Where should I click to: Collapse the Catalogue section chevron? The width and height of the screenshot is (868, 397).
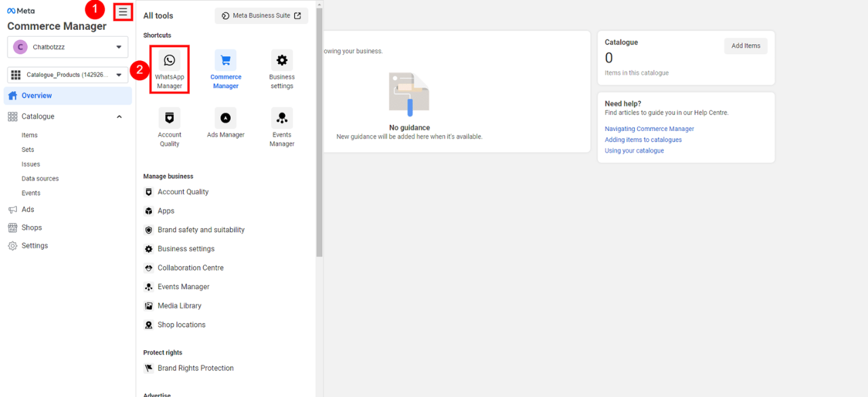tap(119, 117)
